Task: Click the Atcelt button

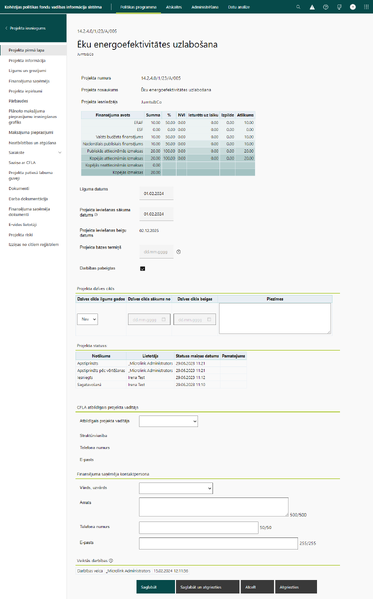Action: 257,587
